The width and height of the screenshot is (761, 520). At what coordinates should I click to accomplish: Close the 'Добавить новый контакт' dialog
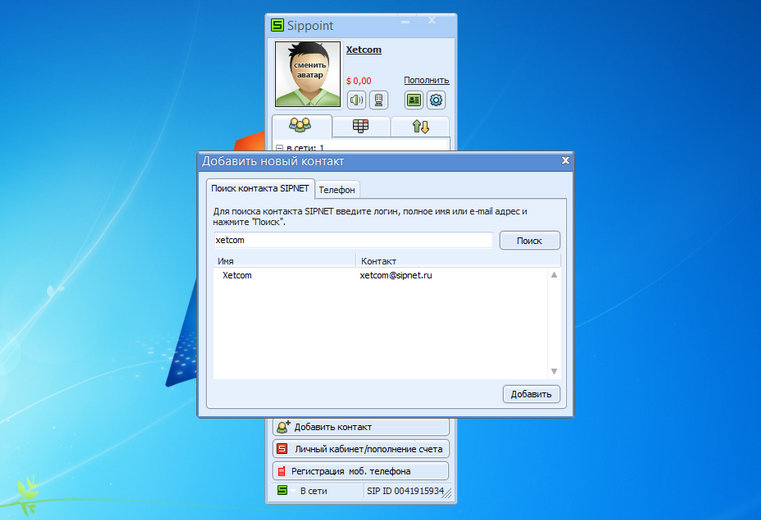tap(565, 160)
